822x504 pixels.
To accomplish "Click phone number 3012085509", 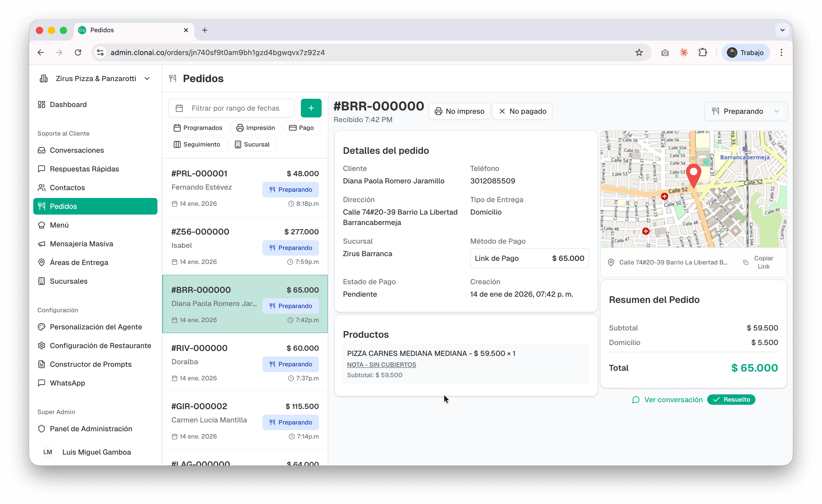I will pos(493,181).
